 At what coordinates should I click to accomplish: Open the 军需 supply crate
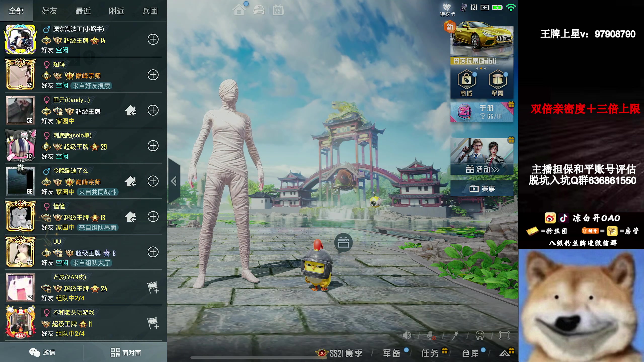[x=498, y=83]
